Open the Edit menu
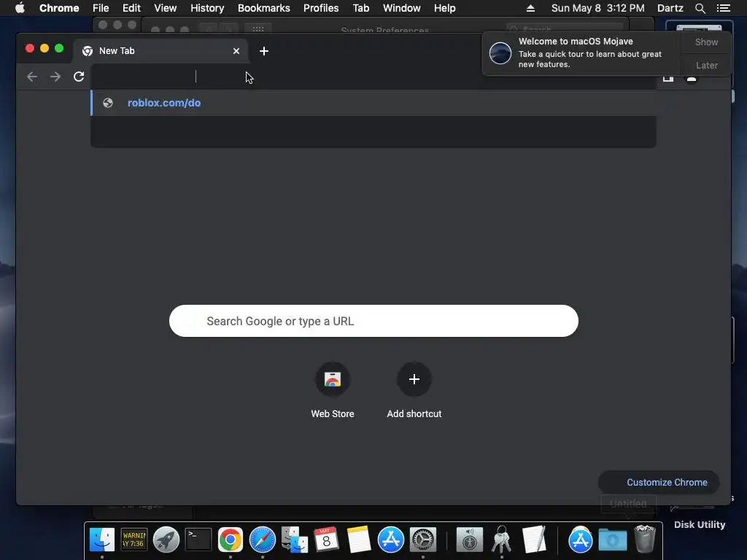This screenshot has height=560, width=747. tap(131, 8)
